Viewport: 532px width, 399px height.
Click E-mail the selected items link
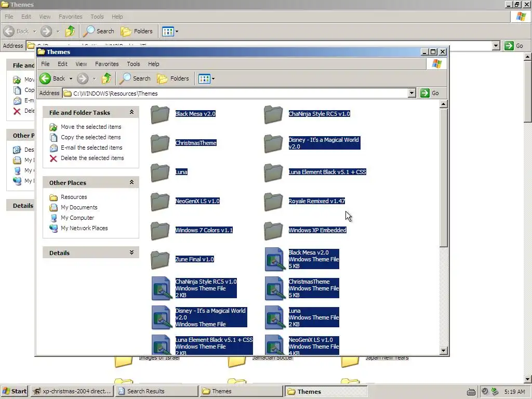click(91, 148)
